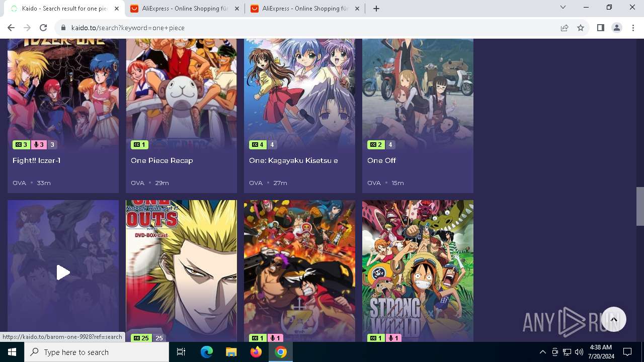Click the subtitle 25 badge on One Outs

point(141,338)
